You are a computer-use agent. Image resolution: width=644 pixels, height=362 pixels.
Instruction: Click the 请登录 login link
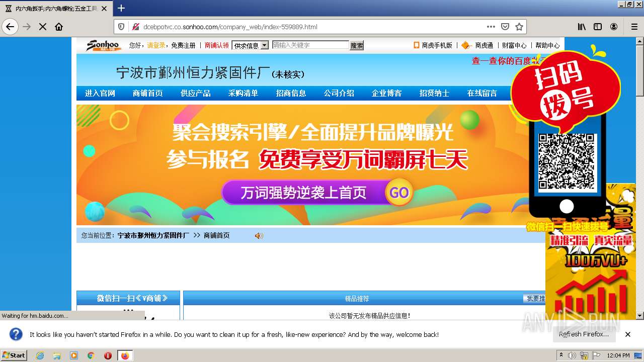pyautogui.click(x=156, y=45)
